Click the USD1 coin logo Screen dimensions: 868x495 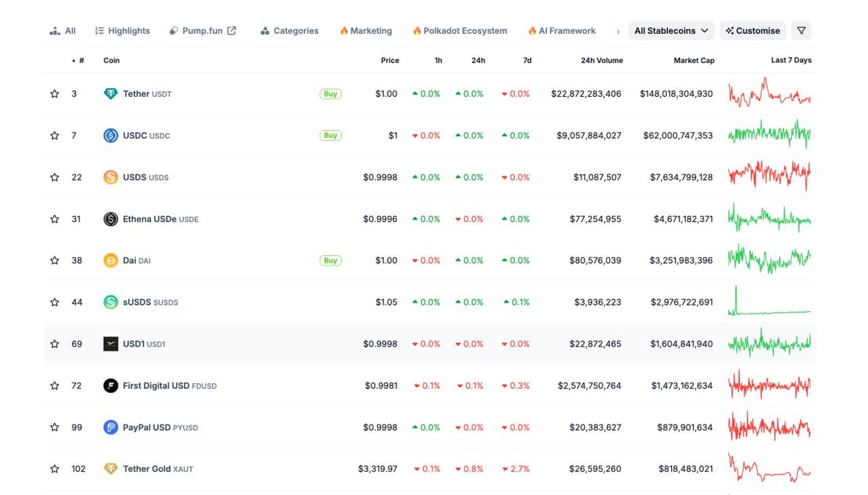pos(111,344)
